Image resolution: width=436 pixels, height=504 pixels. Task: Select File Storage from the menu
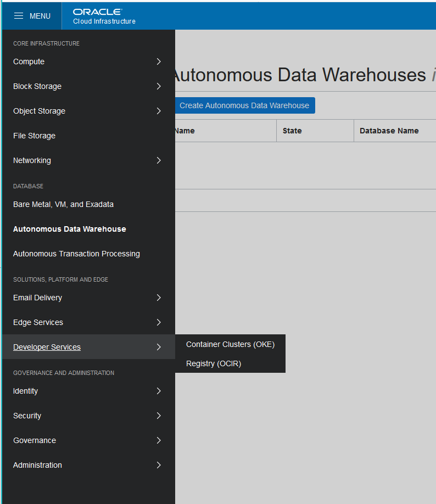34,136
